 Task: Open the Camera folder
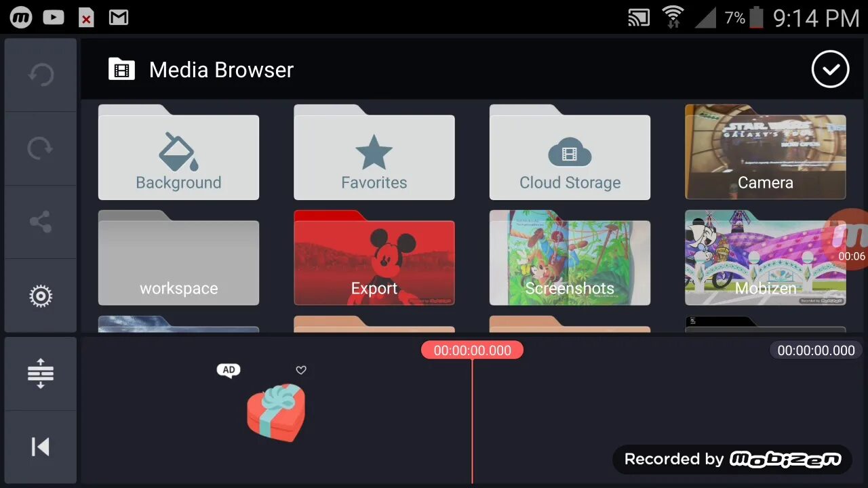coord(766,152)
